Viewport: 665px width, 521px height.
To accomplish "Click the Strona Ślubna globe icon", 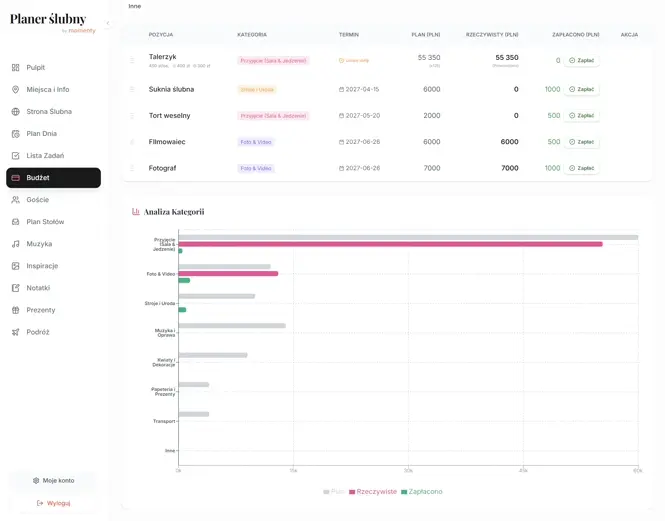I will (x=16, y=112).
